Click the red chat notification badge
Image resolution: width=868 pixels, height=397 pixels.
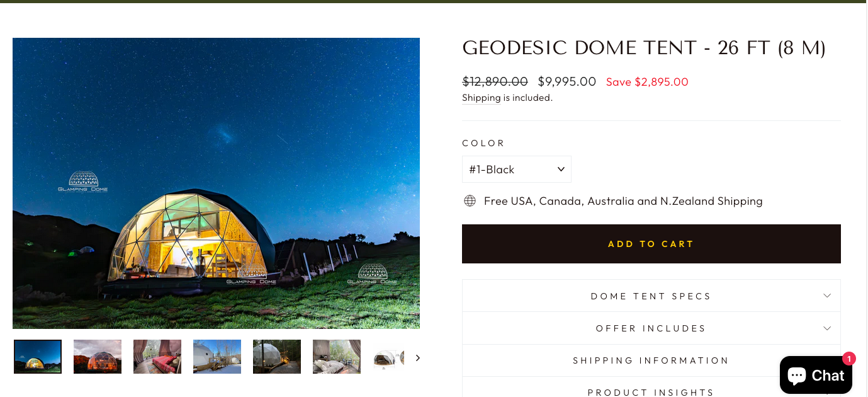click(x=849, y=359)
